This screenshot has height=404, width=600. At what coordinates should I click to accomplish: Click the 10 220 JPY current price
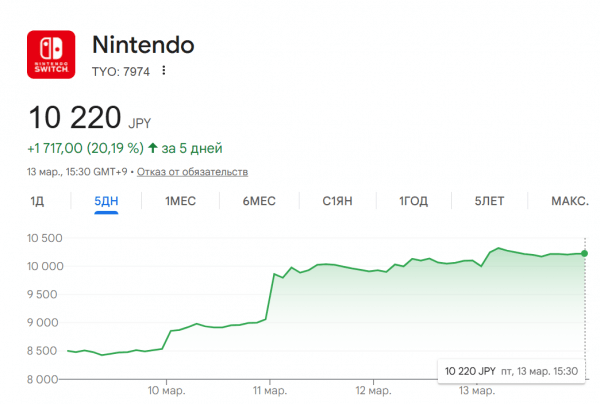coord(90,118)
